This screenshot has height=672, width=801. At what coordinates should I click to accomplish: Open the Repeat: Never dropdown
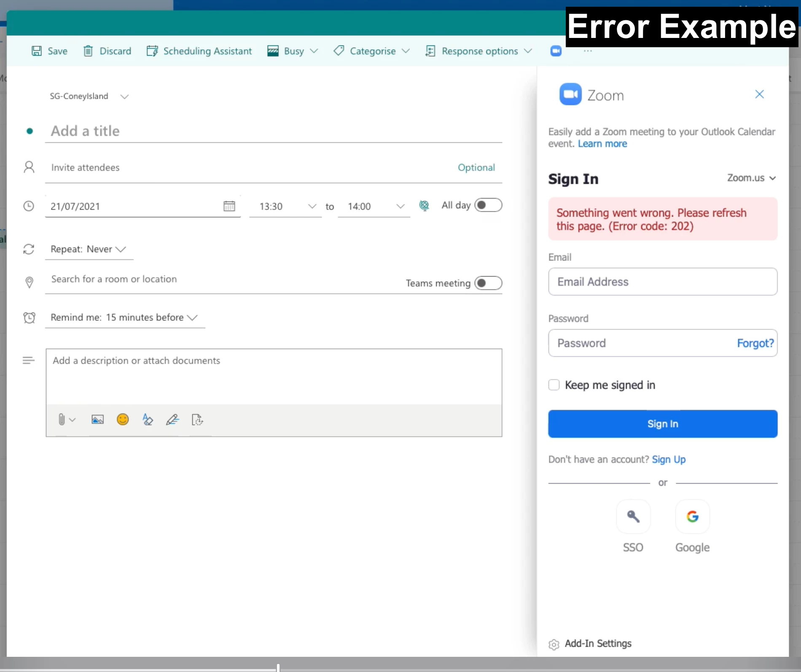tap(89, 249)
